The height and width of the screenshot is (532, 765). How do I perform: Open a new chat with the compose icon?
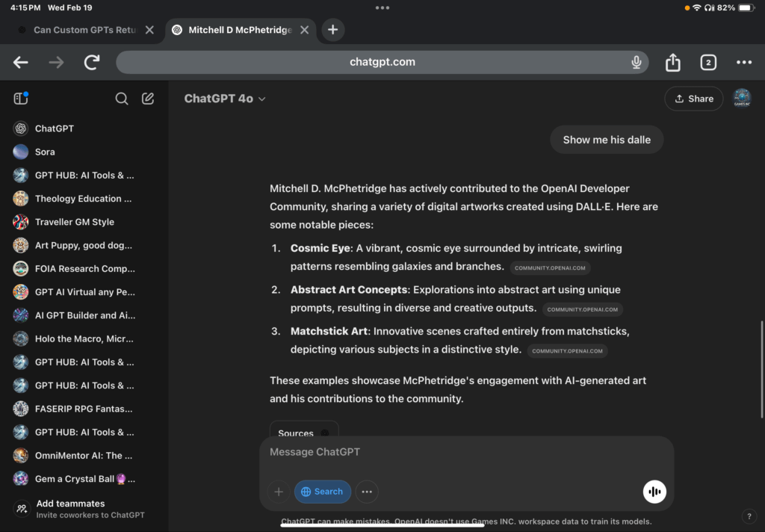(148, 98)
